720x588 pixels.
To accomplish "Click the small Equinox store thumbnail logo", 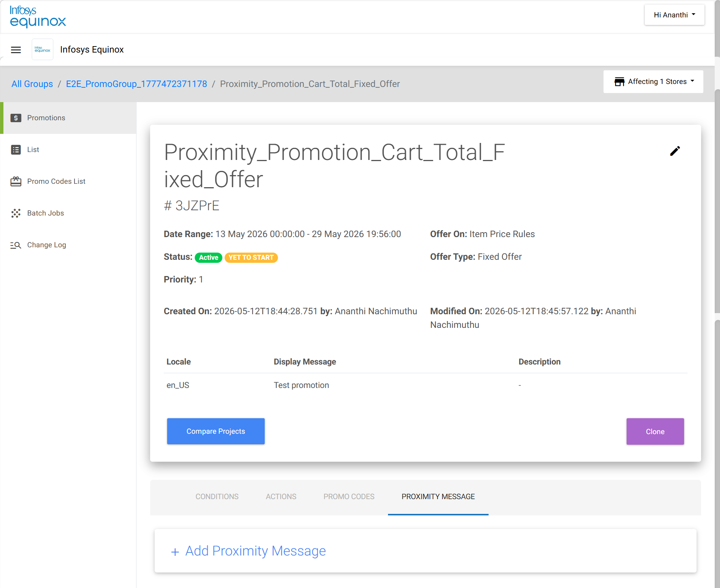I will 42,50.
